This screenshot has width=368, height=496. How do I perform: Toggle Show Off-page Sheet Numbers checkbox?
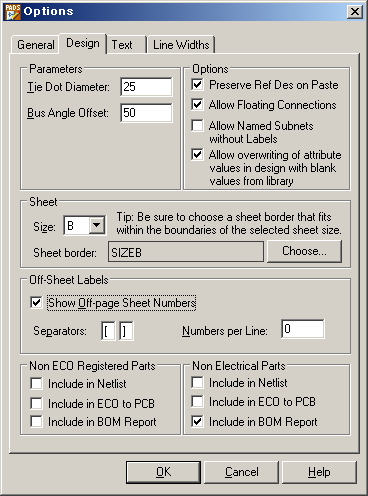pos(36,303)
